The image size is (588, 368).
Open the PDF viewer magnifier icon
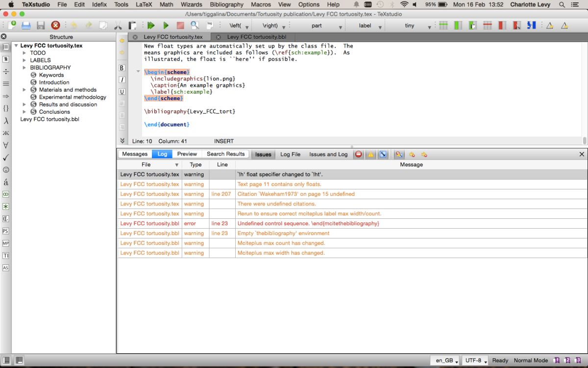coord(195,25)
